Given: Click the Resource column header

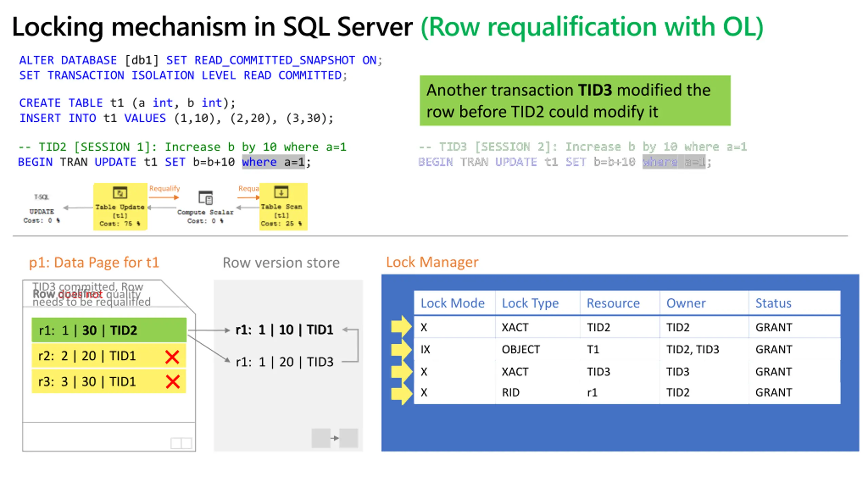Looking at the screenshot, I should (613, 303).
